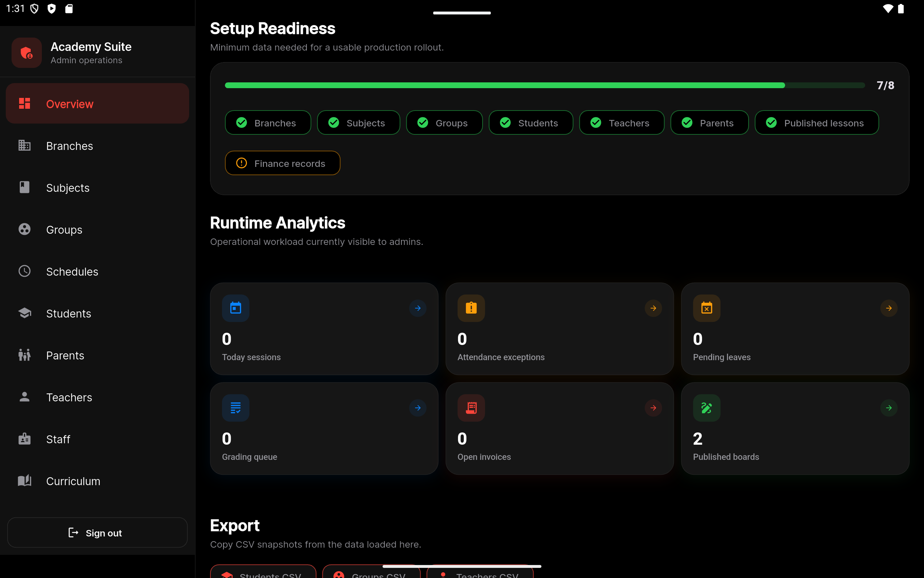Click the Parents family icon
This screenshot has width=924, height=578.
coord(25,355)
